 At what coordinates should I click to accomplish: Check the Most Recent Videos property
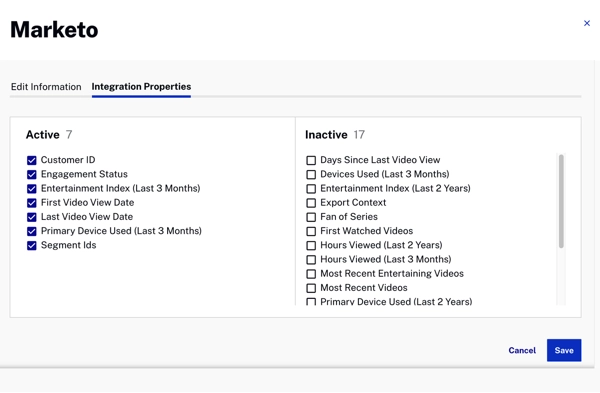click(311, 288)
